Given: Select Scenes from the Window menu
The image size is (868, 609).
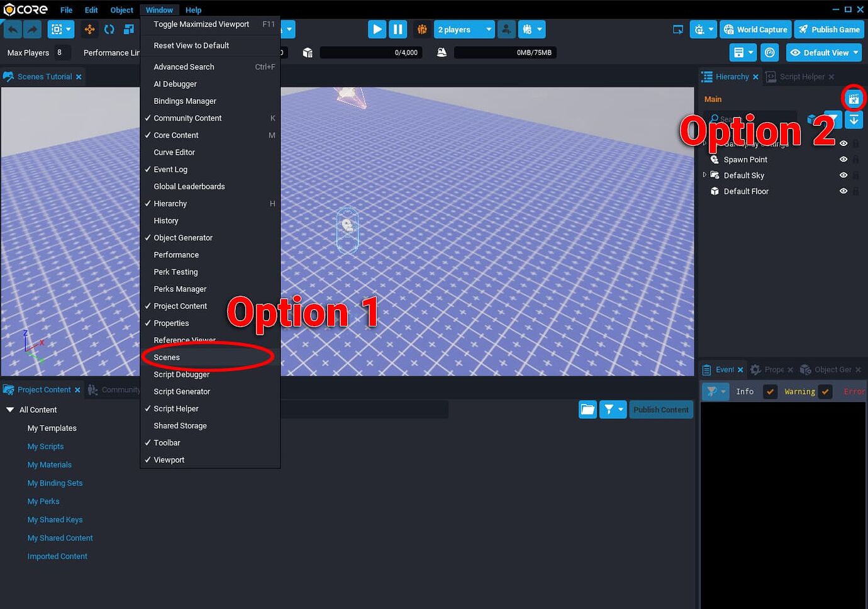Looking at the screenshot, I should point(167,357).
